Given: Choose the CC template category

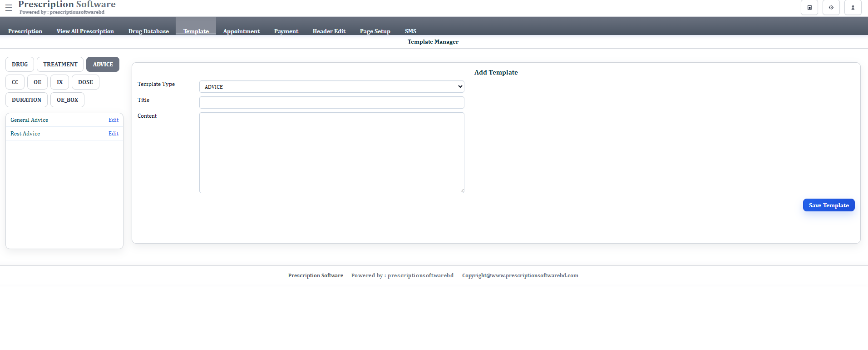Looking at the screenshot, I should tap(15, 82).
